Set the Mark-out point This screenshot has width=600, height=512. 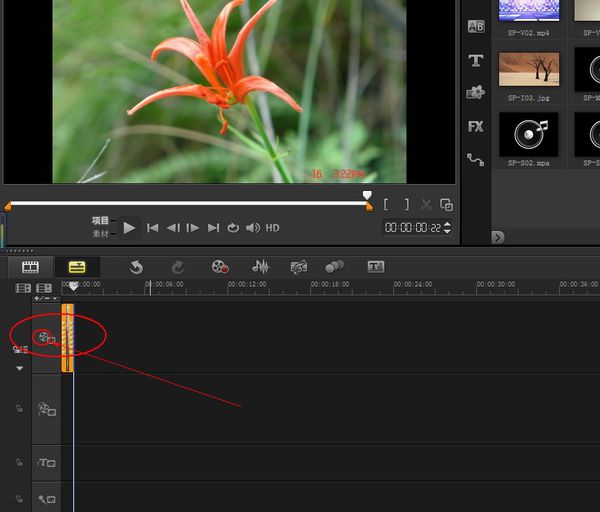point(407,205)
